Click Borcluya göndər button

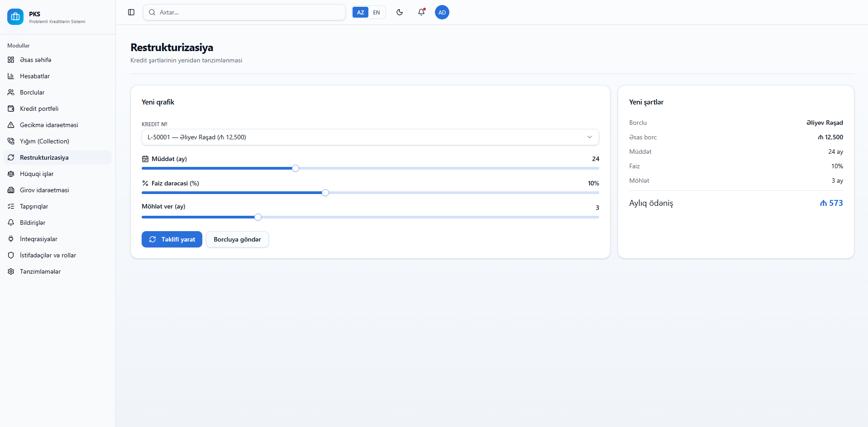coord(237,239)
